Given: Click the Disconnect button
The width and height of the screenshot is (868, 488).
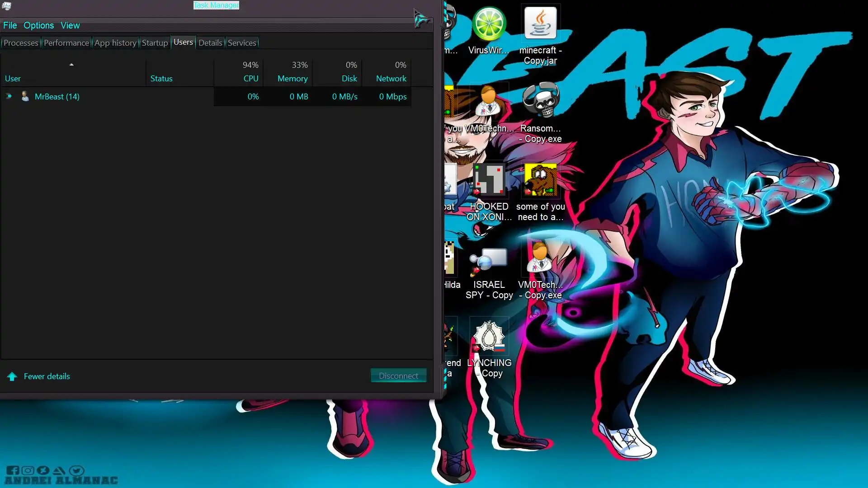Looking at the screenshot, I should click(398, 376).
